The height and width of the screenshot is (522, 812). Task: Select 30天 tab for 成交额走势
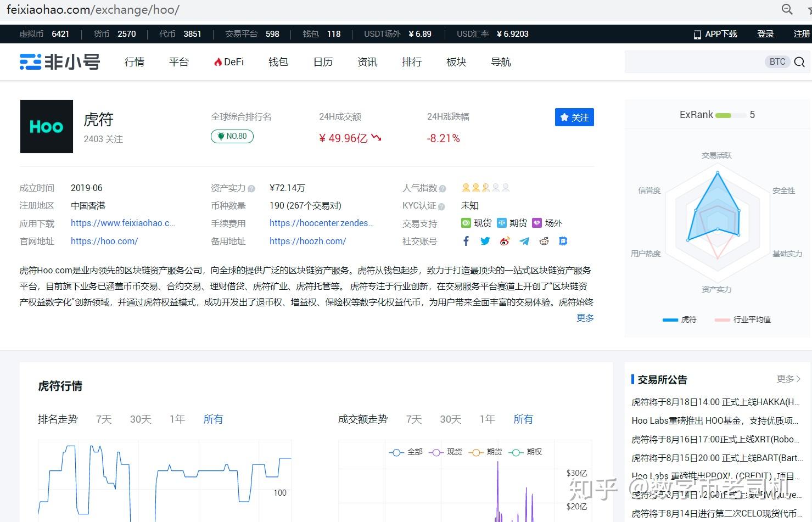coord(451,419)
